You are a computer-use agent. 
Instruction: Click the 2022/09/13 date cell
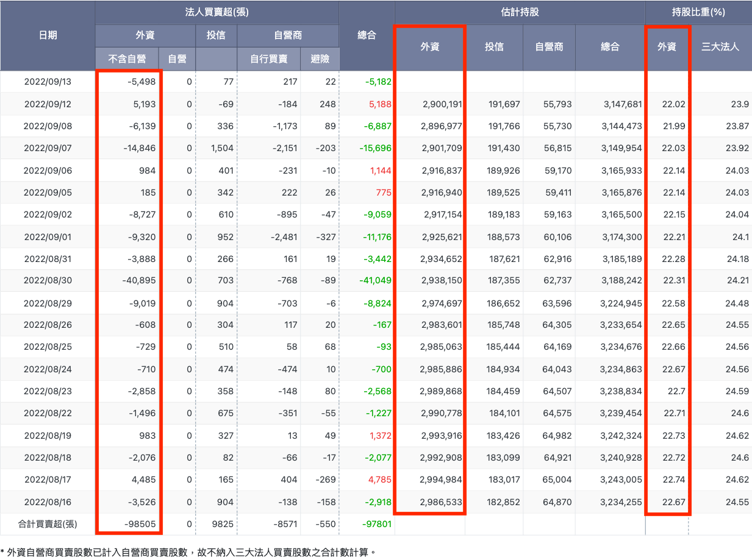click(x=47, y=82)
